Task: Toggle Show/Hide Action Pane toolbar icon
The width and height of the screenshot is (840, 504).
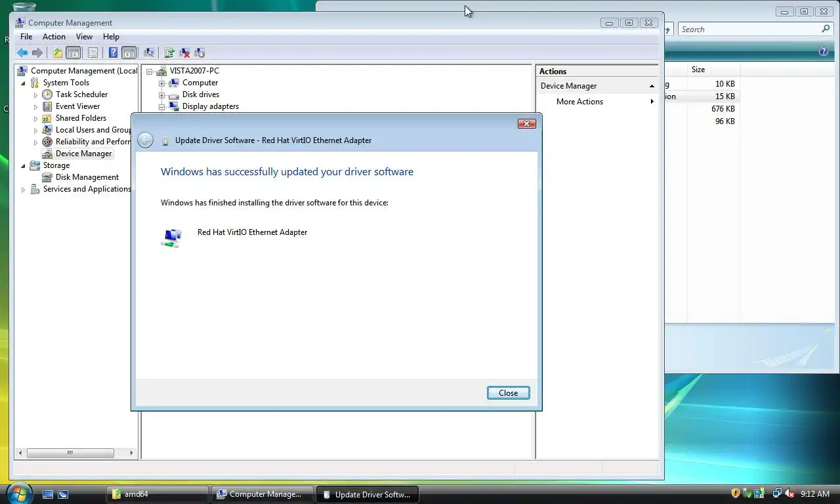Action: coord(129,53)
